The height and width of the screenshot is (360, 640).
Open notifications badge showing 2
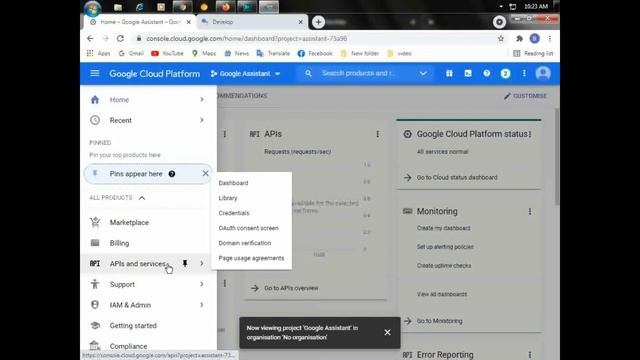[x=505, y=73]
